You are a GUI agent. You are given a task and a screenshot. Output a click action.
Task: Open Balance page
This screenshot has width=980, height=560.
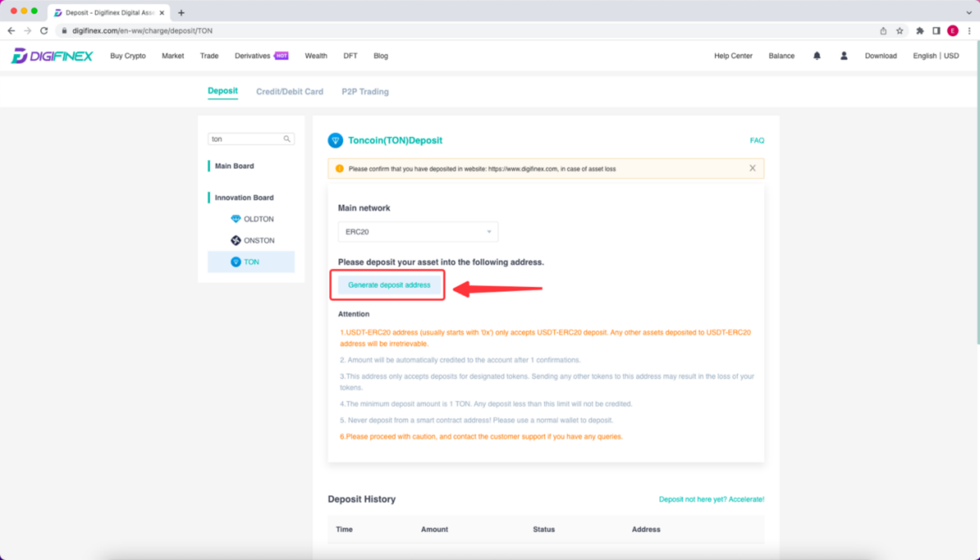781,56
